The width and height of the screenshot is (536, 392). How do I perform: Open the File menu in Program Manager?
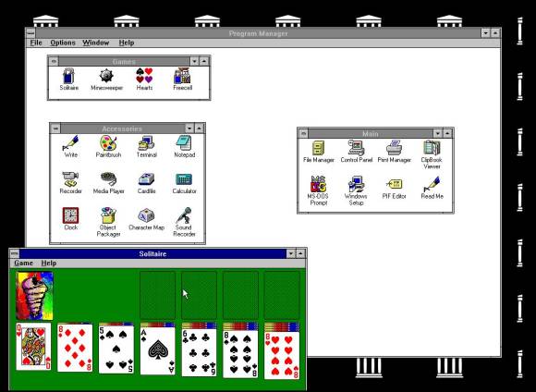(36, 43)
